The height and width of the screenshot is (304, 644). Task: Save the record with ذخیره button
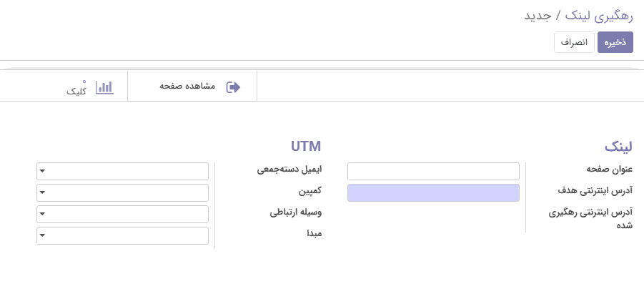(615, 42)
